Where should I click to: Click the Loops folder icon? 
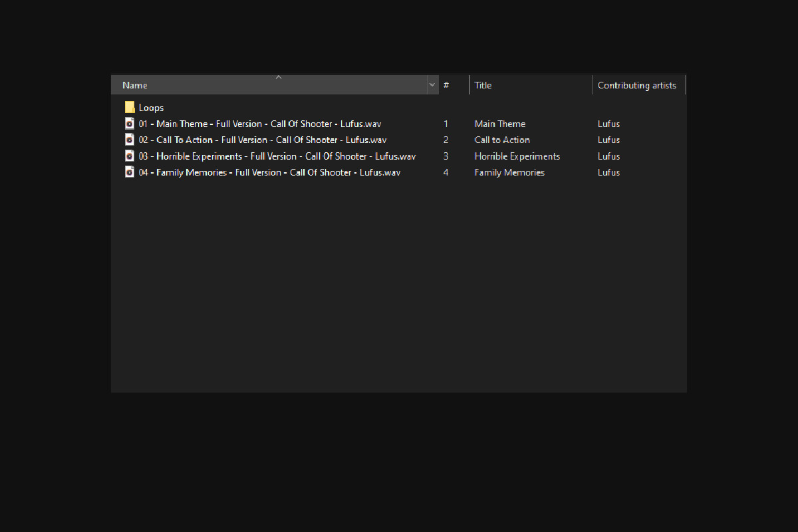130,108
